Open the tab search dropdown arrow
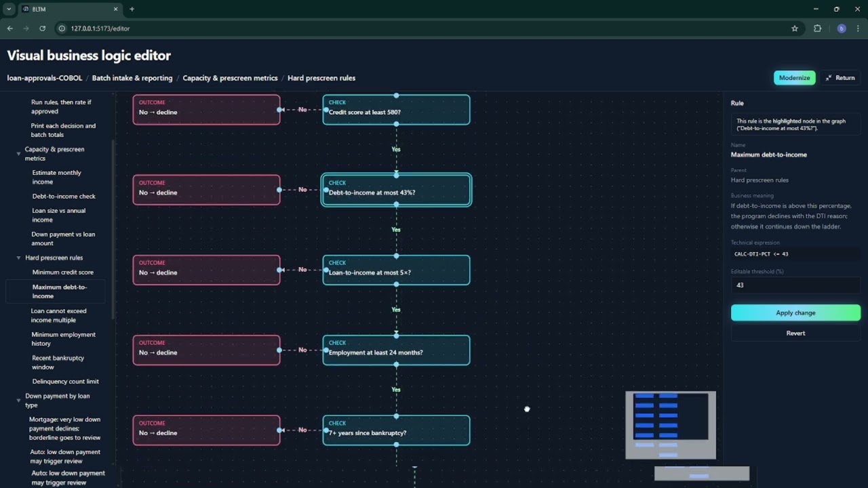Screen dimensions: 868x488 click(x=9, y=9)
